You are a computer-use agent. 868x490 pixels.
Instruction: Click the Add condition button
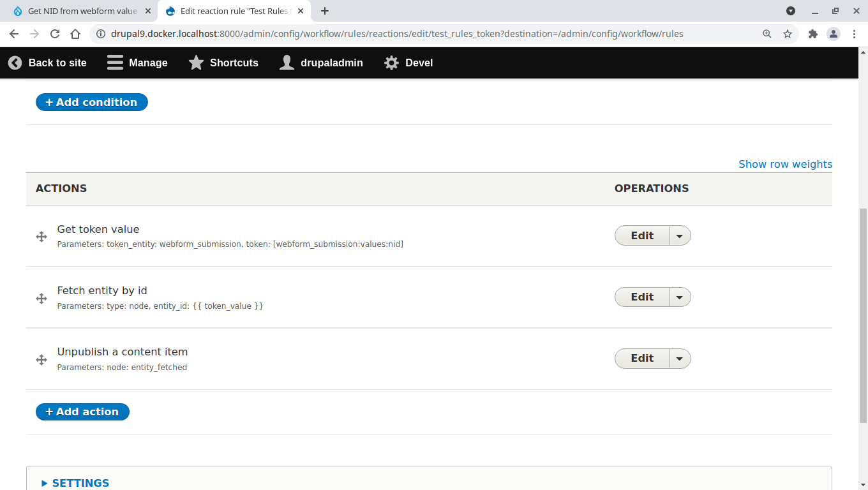point(91,102)
